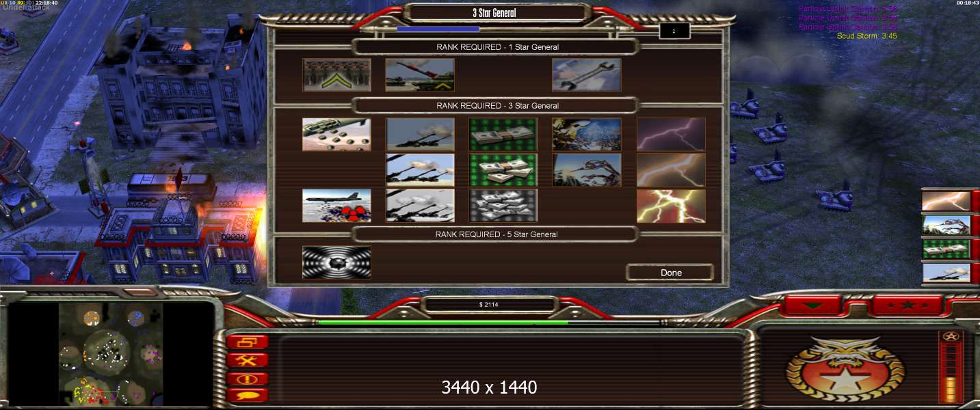Click 'RANK REQUIRED - 1 Star General' header
This screenshot has height=410, width=980.
click(x=497, y=47)
